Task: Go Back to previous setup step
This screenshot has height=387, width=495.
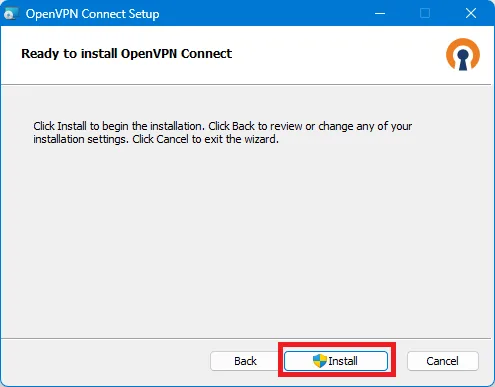Action: click(x=245, y=361)
